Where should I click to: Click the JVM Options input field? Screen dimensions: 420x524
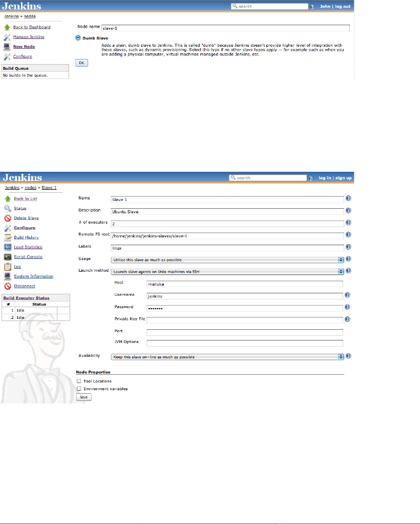tap(245, 343)
